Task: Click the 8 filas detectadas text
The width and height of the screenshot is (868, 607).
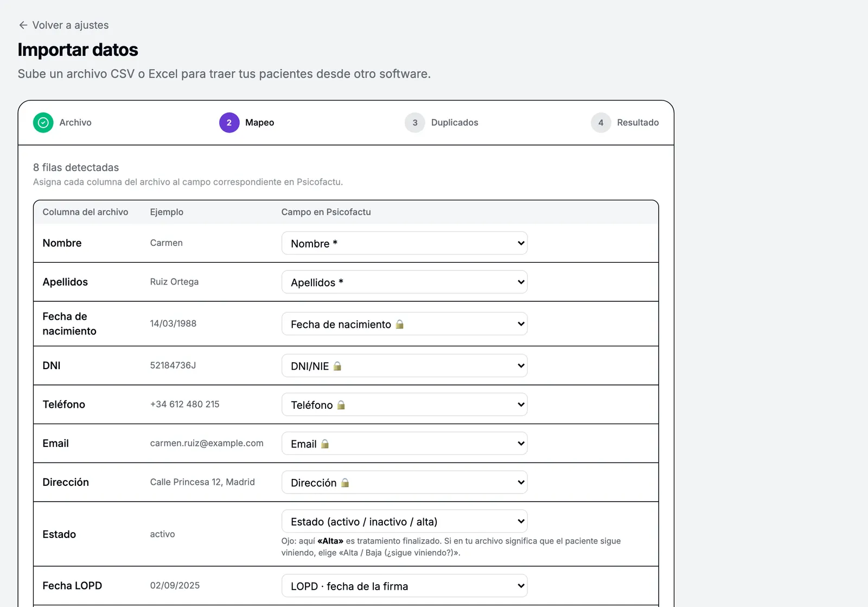Action: tap(76, 168)
